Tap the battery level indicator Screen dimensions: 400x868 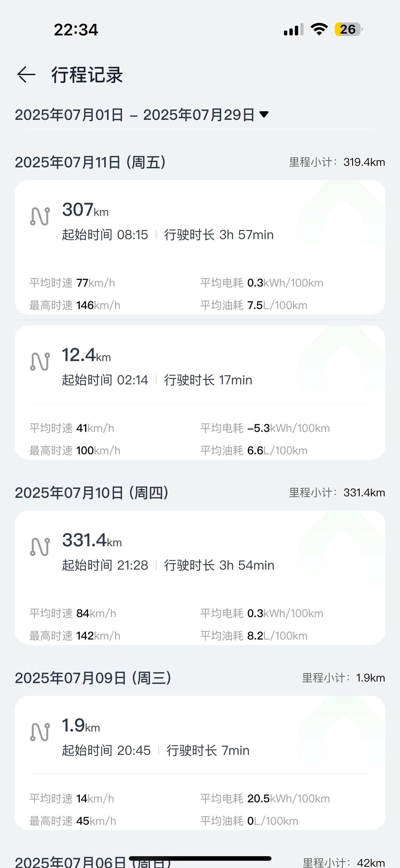(x=348, y=29)
